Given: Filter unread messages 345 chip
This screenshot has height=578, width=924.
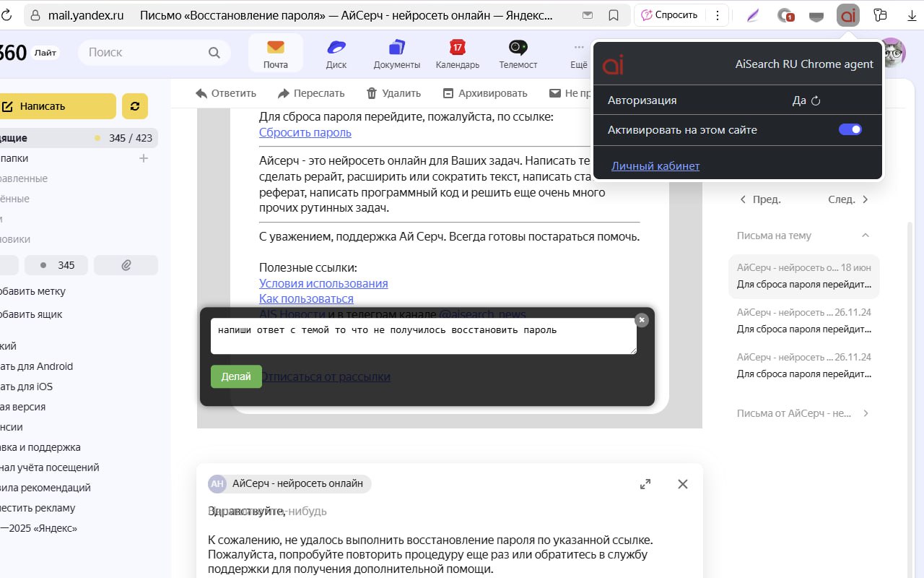Looking at the screenshot, I should pos(56,265).
